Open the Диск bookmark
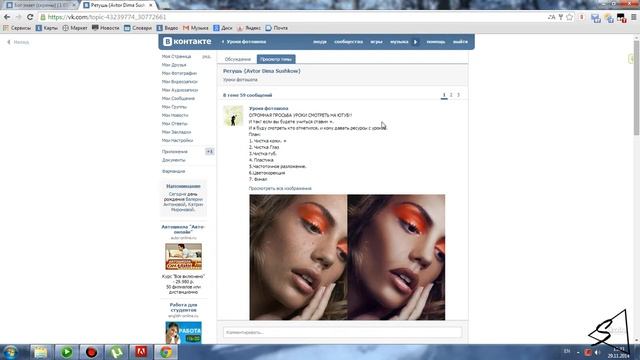640x360 pixels. tap(223, 28)
